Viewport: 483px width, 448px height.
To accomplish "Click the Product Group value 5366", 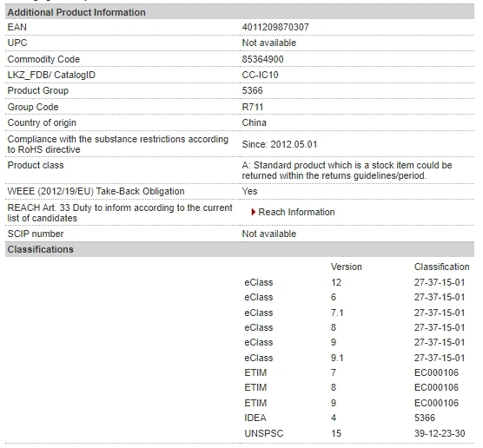I will [252, 90].
